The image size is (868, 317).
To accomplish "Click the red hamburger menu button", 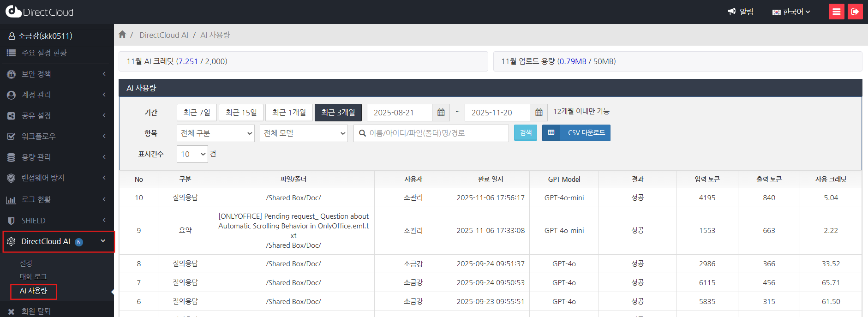I will (836, 12).
